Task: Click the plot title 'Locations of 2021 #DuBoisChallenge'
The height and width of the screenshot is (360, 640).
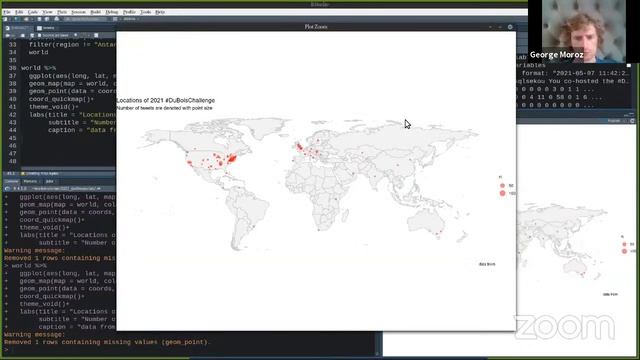Action: 166,100
